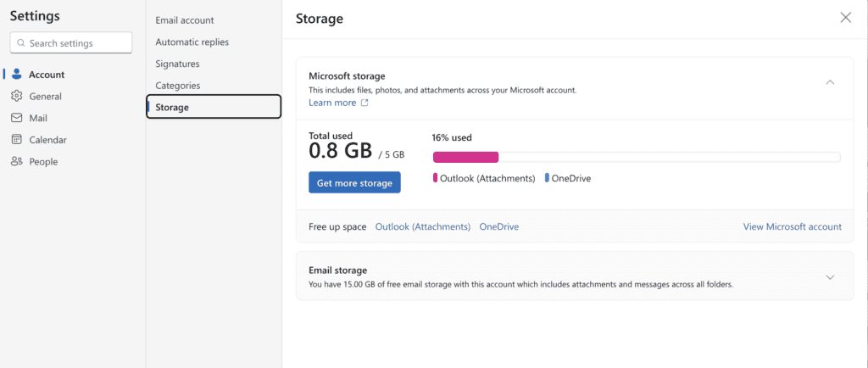868x368 pixels.
Task: Collapse the Microsoft storage section
Action: pyautogui.click(x=830, y=82)
